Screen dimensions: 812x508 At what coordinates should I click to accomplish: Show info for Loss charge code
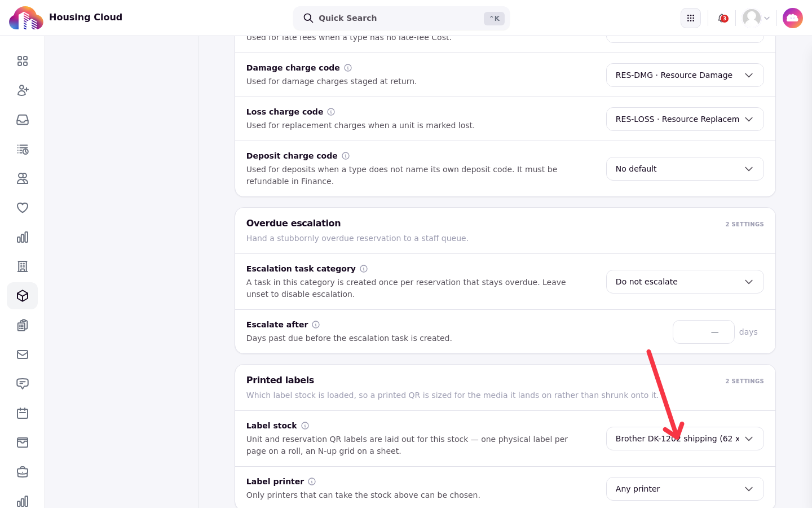tap(331, 112)
